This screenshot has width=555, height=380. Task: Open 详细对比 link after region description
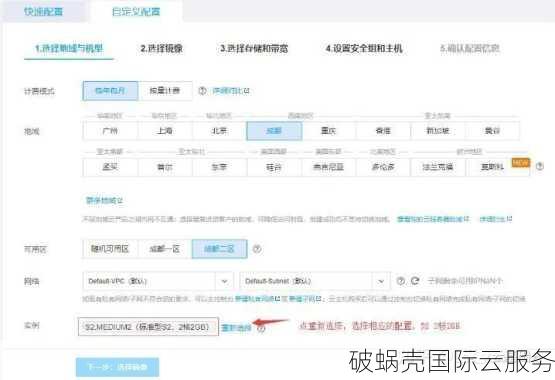(x=496, y=219)
